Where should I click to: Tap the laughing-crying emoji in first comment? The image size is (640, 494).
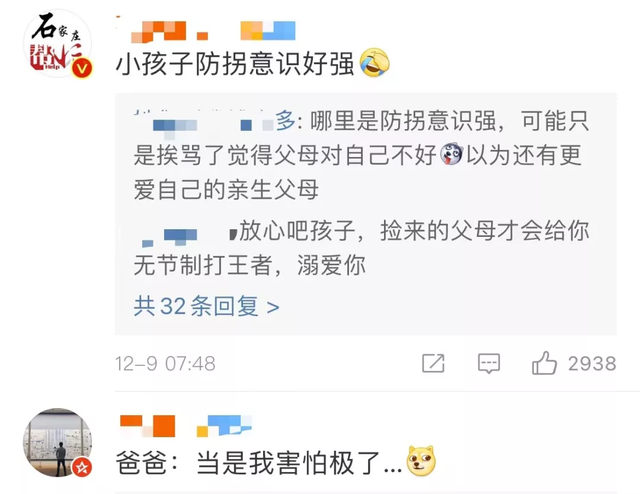(375, 62)
